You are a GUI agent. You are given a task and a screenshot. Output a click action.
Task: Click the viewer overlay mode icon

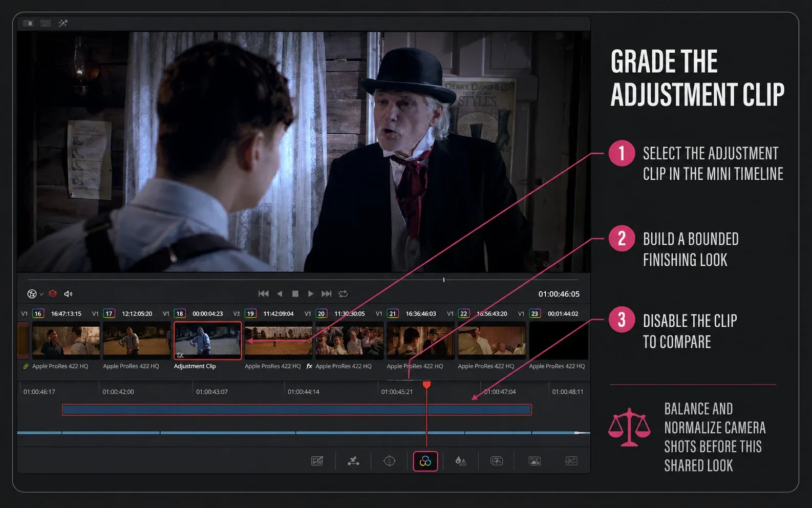coord(32,294)
